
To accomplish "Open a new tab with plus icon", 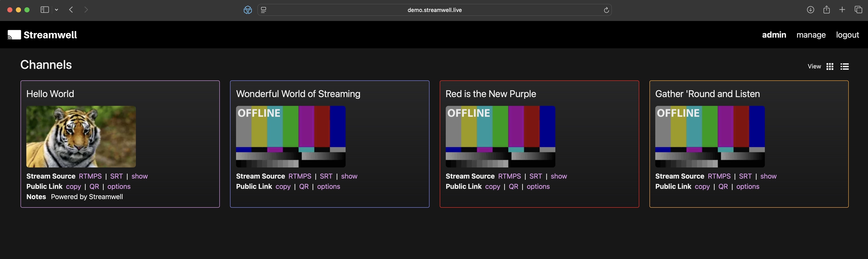I will pyautogui.click(x=842, y=10).
